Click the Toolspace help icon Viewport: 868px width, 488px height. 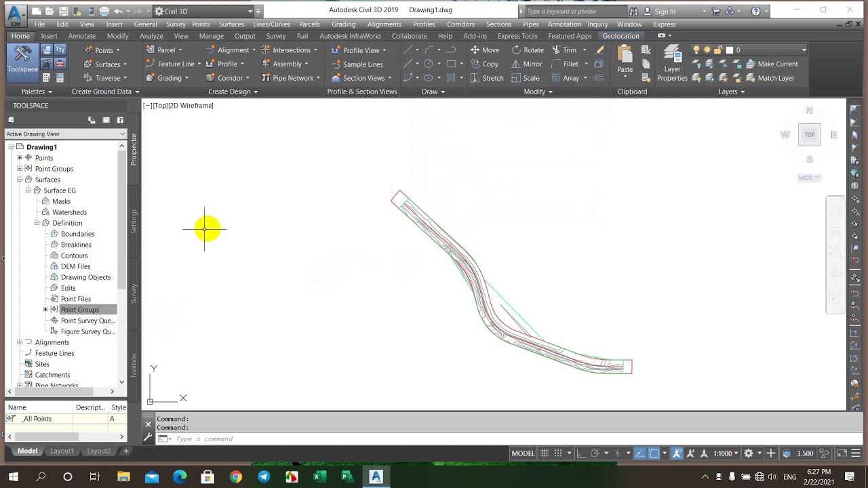(x=120, y=120)
